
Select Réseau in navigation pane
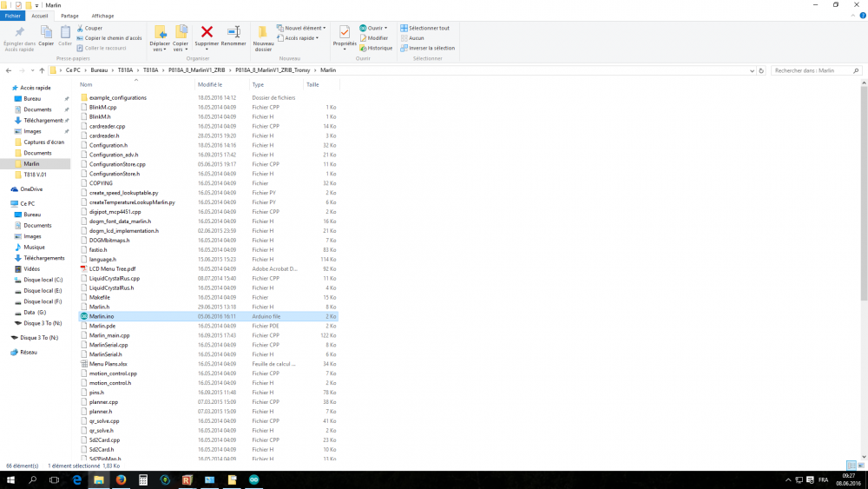pos(29,353)
